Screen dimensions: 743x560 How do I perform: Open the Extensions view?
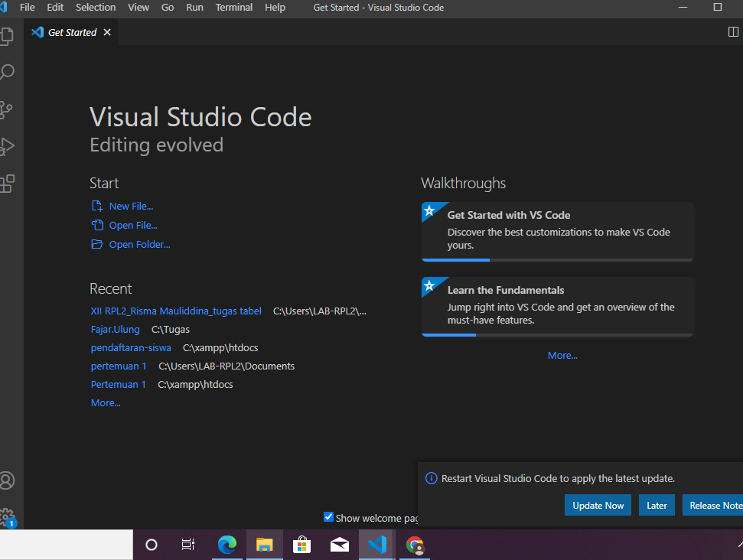(x=7, y=184)
